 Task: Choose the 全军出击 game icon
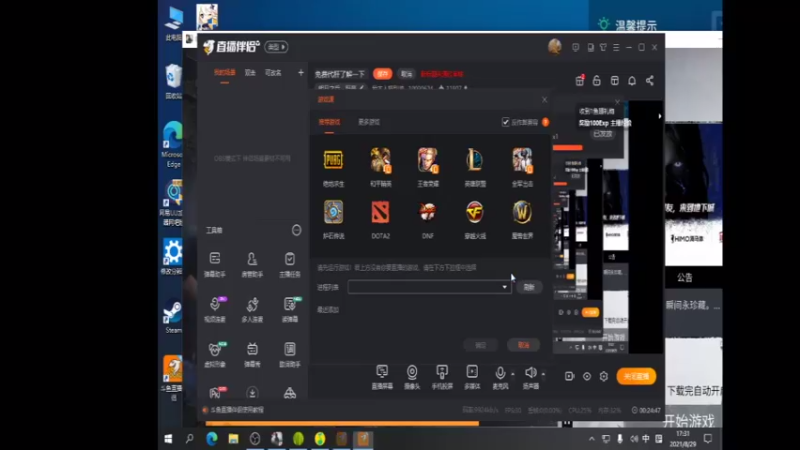click(x=522, y=160)
